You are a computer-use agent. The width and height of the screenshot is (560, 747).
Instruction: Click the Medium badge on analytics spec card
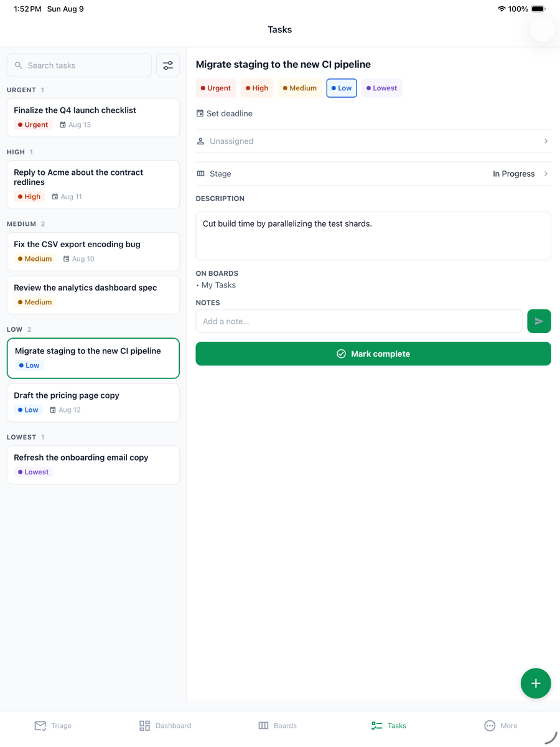(35, 303)
